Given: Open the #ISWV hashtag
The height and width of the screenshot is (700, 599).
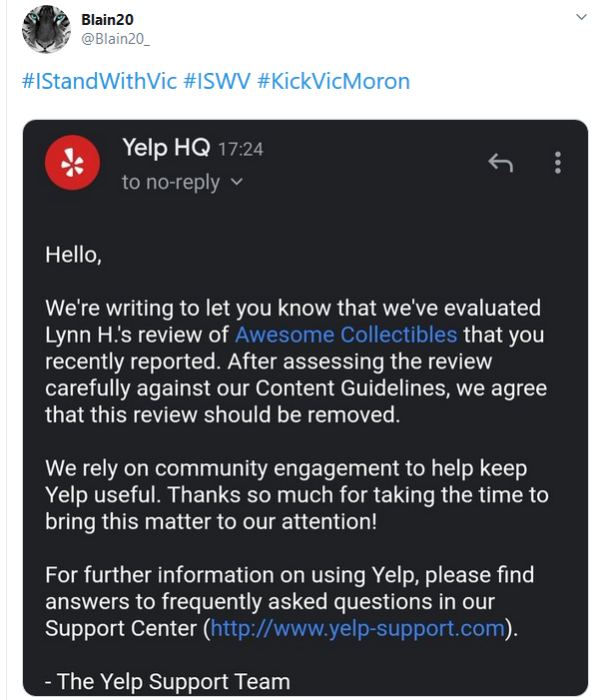Looking at the screenshot, I should coord(217,81).
